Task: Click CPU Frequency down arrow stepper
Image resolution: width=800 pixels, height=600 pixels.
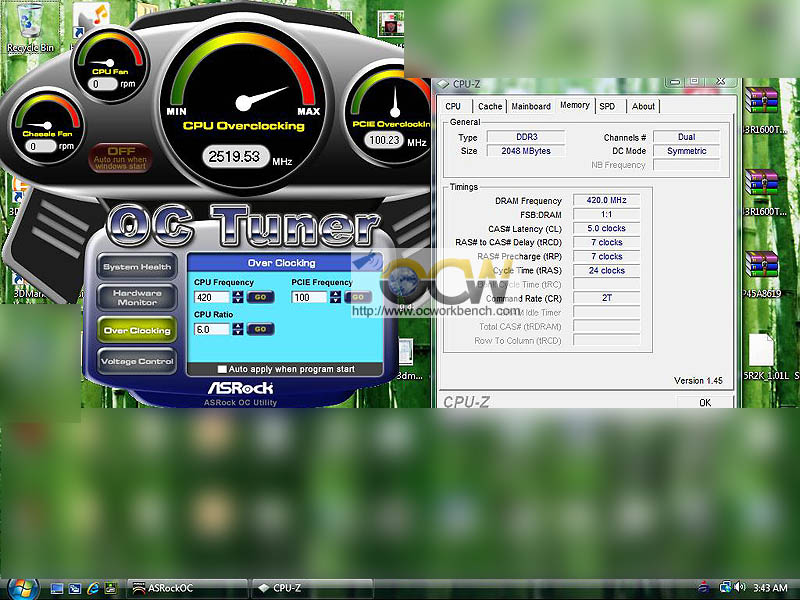Action: (x=238, y=301)
